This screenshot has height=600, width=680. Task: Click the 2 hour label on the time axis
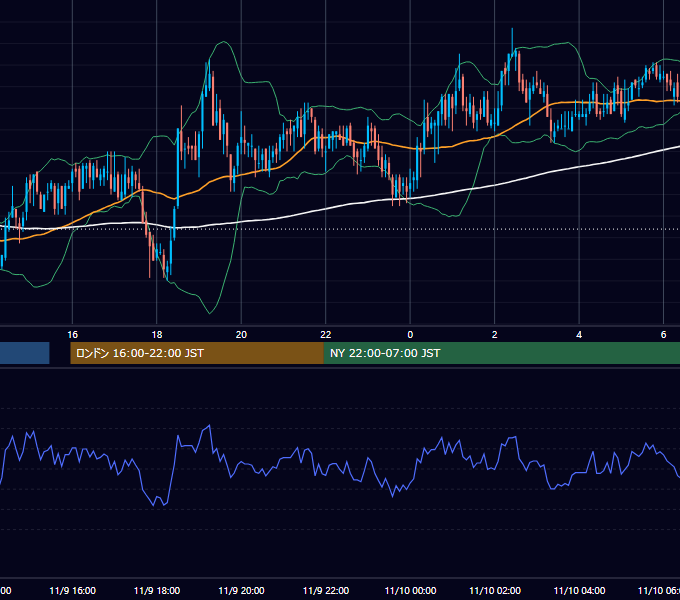(x=494, y=335)
